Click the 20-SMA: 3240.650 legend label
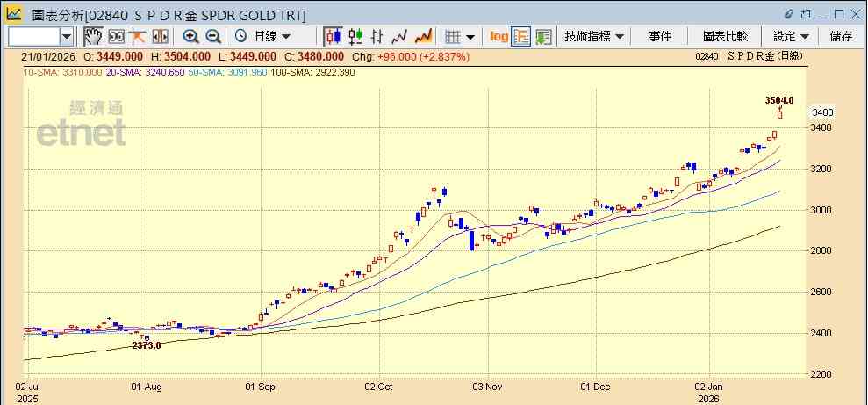 [x=145, y=73]
